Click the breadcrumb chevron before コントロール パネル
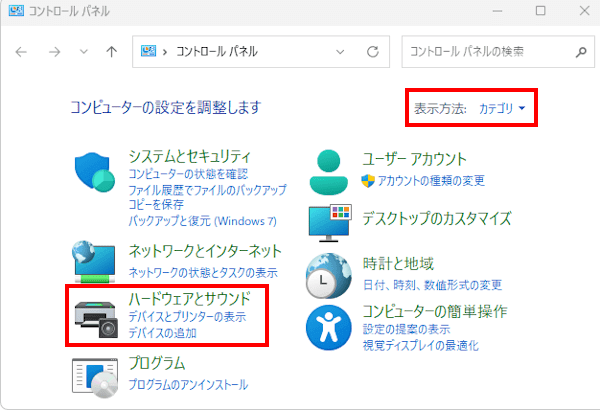 pos(167,51)
